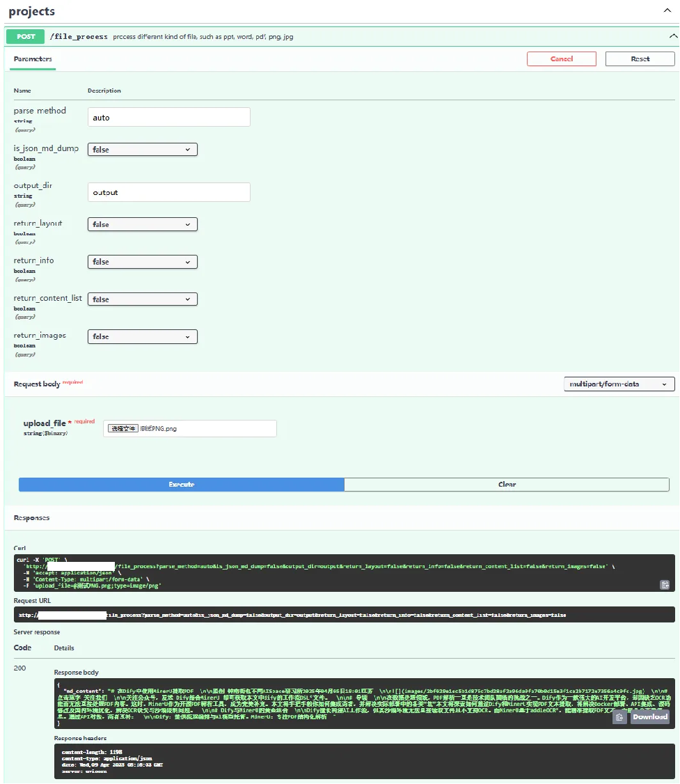This screenshot has height=784, width=680.
Task: Click the output_dir text field
Action: (x=169, y=193)
